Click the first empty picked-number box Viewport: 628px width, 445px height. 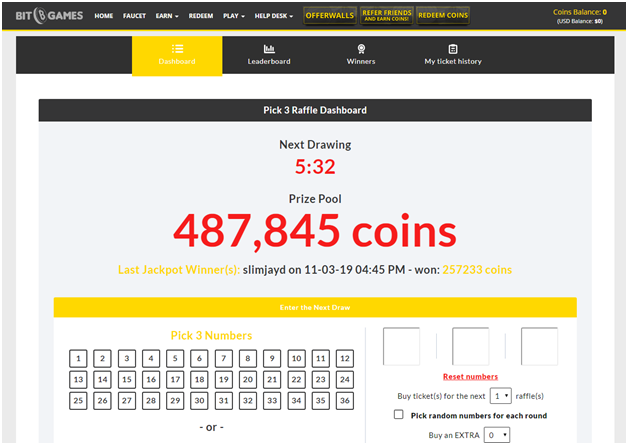click(x=401, y=346)
